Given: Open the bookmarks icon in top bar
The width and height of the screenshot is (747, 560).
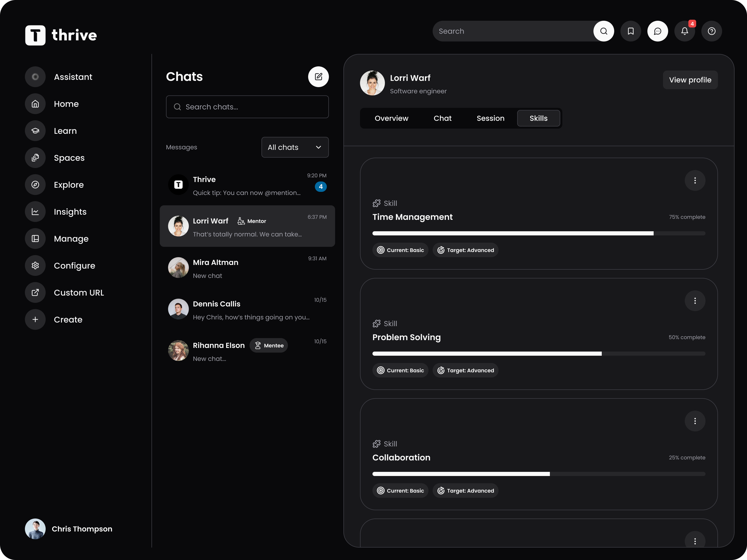Looking at the screenshot, I should click(631, 31).
